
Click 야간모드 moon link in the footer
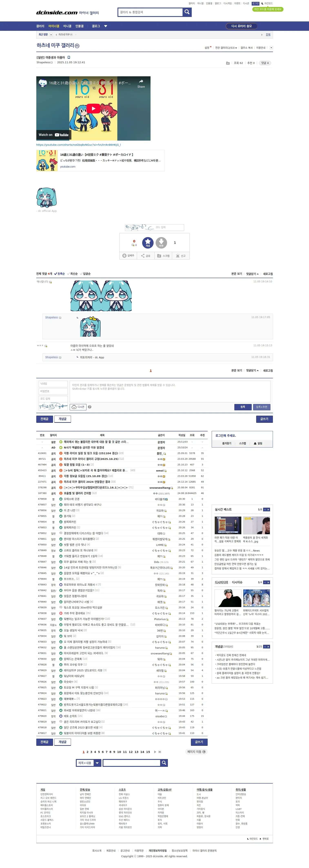(x=252, y=839)
